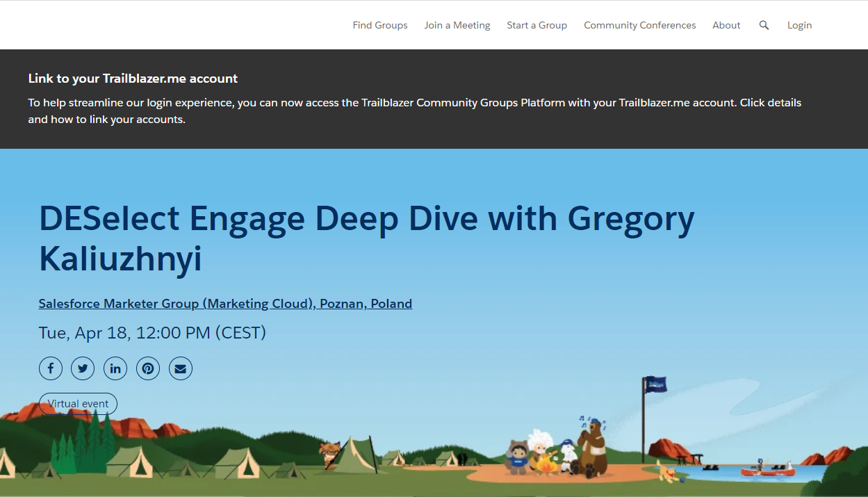Select Start a Group in navigation
Viewport: 868px width, 497px height.
tap(537, 25)
